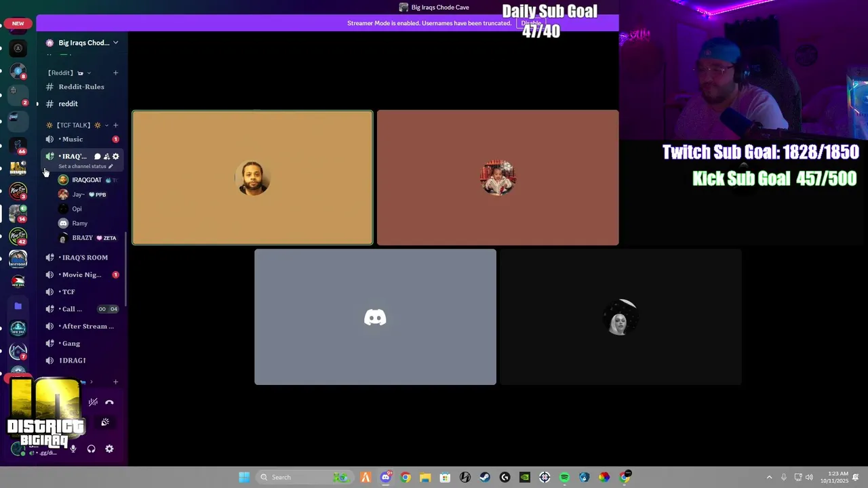
Task: Open Spotify from the taskbar
Action: point(564,477)
